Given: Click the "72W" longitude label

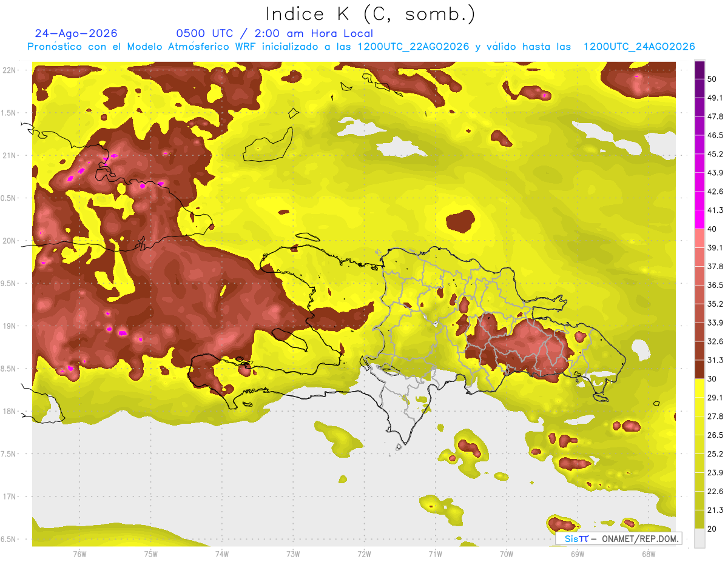Looking at the screenshot, I should tap(365, 554).
